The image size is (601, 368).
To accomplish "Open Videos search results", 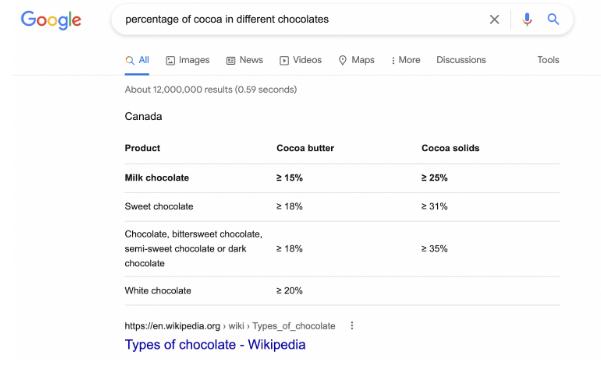I will coord(300,60).
